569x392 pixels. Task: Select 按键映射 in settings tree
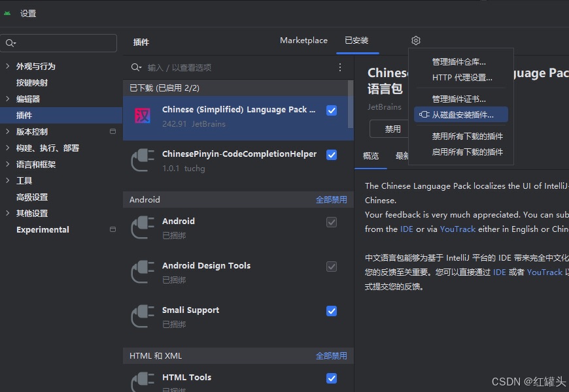pyautogui.click(x=32, y=83)
